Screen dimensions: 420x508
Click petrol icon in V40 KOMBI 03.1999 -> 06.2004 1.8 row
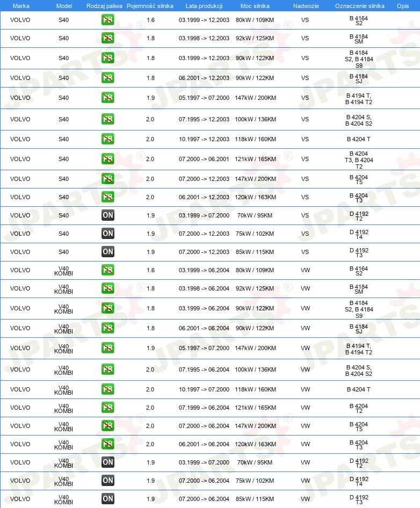107,308
